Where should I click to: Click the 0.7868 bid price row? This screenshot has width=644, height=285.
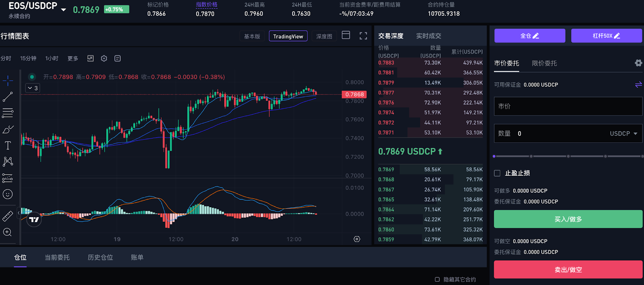(x=430, y=180)
